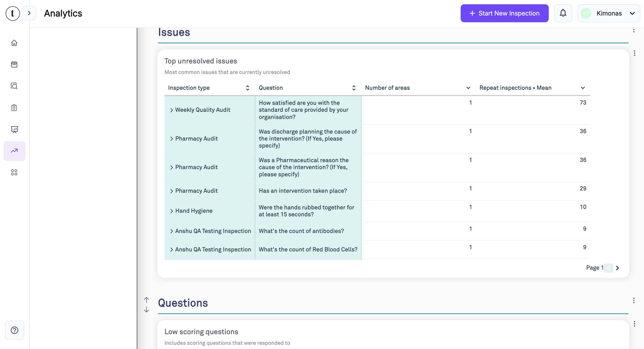Select the Analytics trend icon
This screenshot has width=644, height=349.
pos(14,151)
